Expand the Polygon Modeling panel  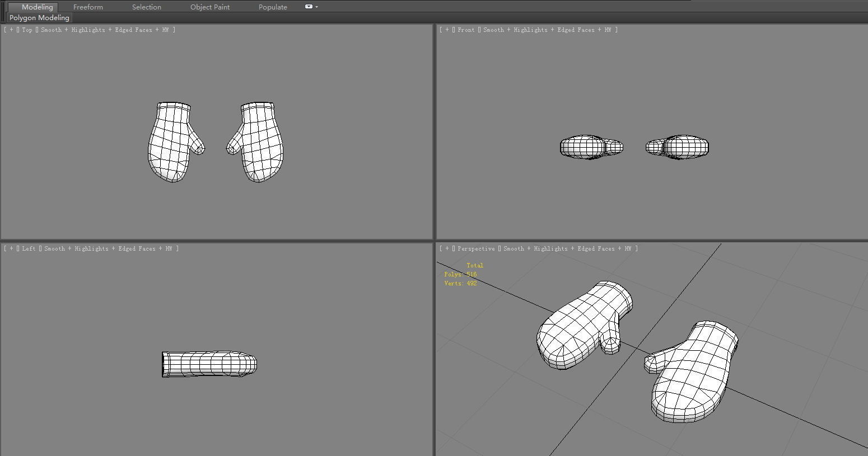39,18
